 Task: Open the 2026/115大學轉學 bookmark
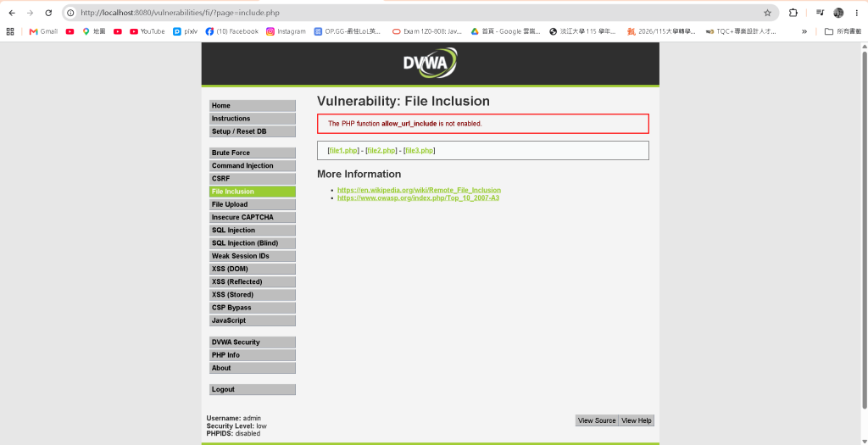coord(661,31)
